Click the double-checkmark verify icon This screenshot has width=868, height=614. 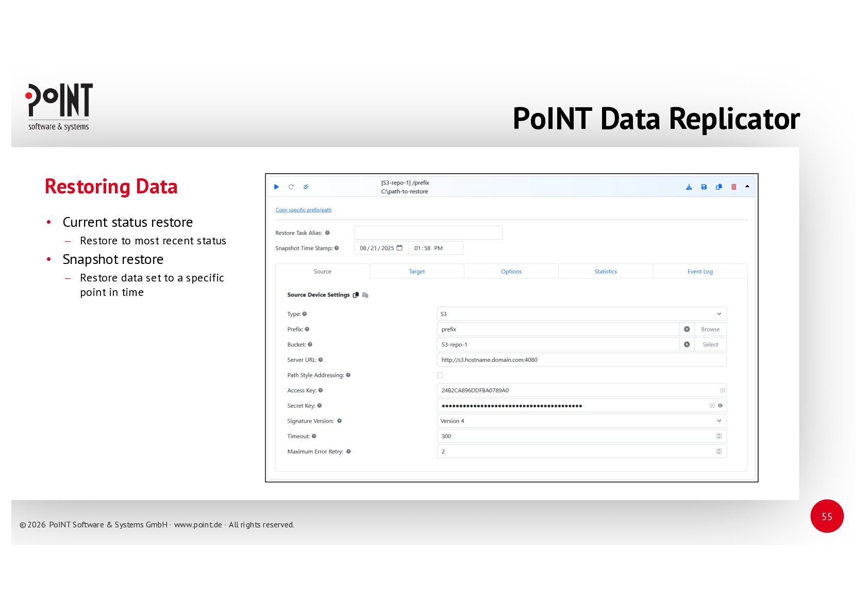pos(306,187)
